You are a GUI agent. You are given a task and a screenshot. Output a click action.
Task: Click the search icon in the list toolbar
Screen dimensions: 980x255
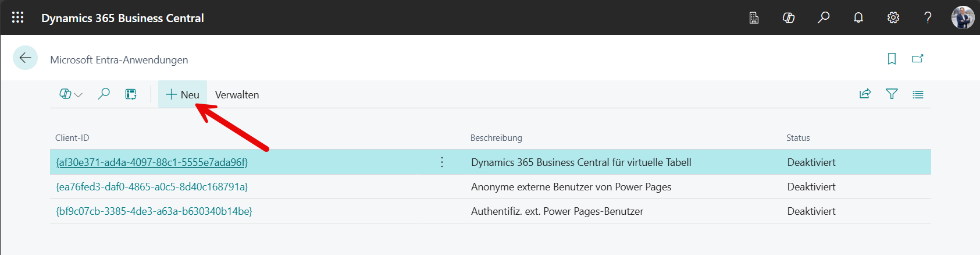coord(104,94)
